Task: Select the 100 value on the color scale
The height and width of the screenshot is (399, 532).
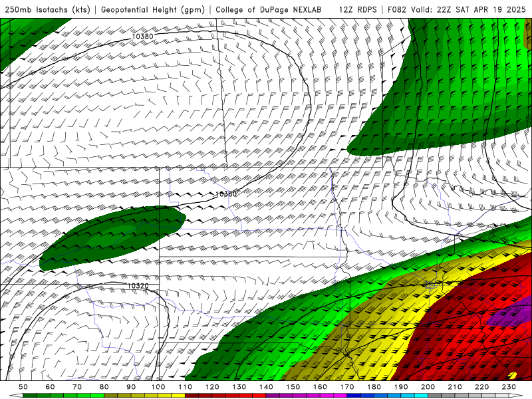Action: (158, 387)
